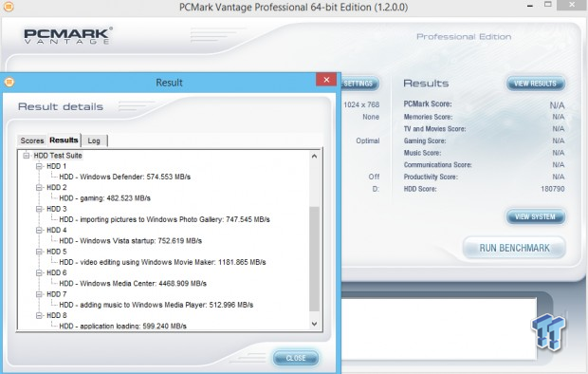Image resolution: width=588 pixels, height=374 pixels.
Task: Click the white text area in main window
Action: tap(439, 328)
